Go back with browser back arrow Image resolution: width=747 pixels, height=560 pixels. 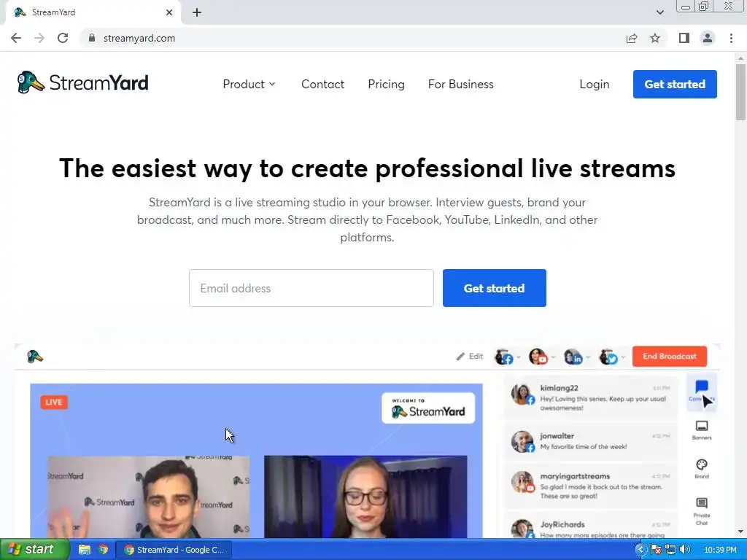pos(16,38)
